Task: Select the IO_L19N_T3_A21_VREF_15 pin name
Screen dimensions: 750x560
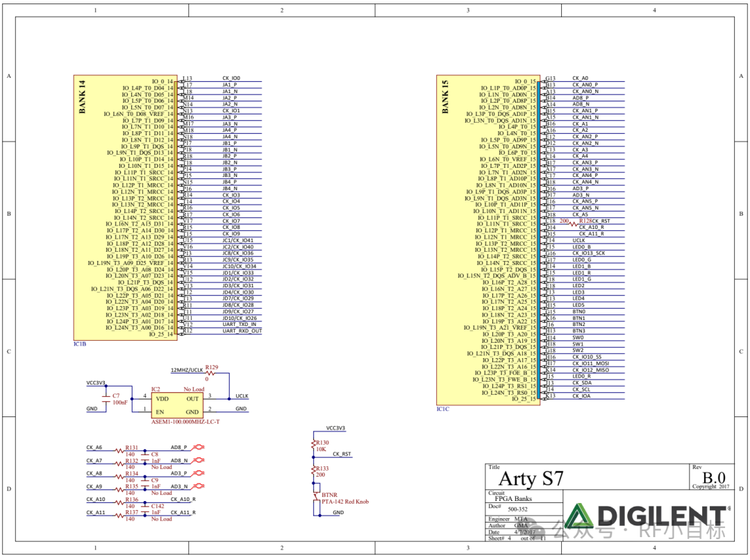Action: click(x=500, y=328)
